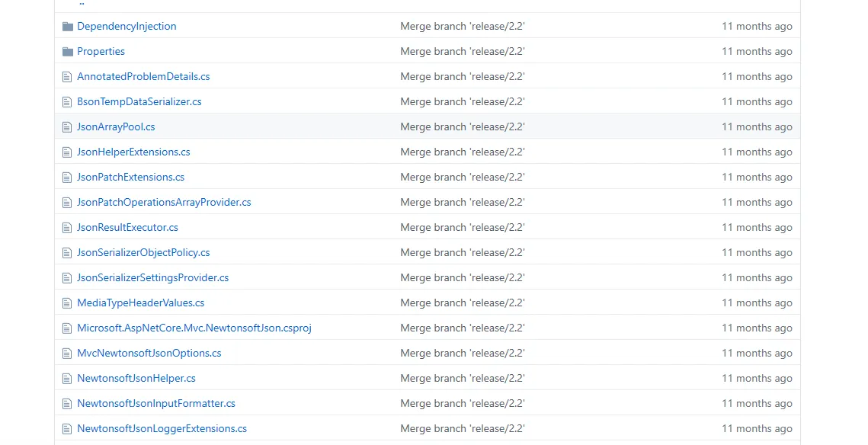The image size is (868, 445).
Task: Open JsonSerializerObjectPolicy.cs file
Action: click(143, 253)
